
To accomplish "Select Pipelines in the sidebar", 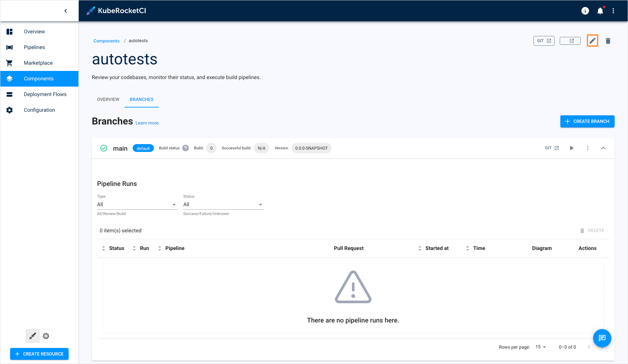I will (34, 47).
